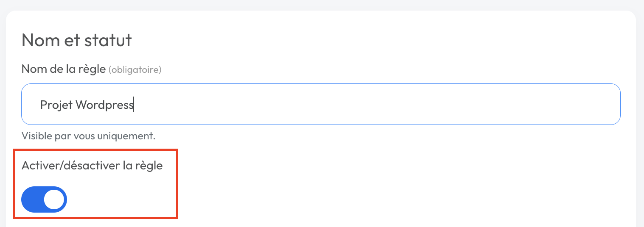This screenshot has height=227, width=644.
Task: Click the "Visible par vous uniquement." helper text
Action: (x=89, y=136)
